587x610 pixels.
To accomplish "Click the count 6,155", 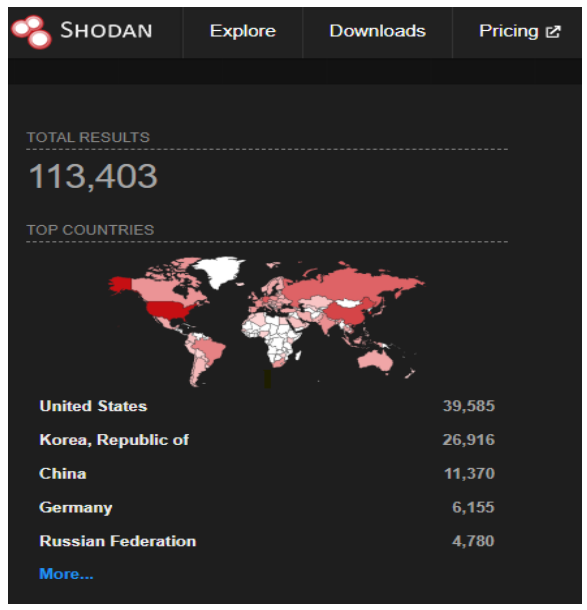I will point(473,508).
